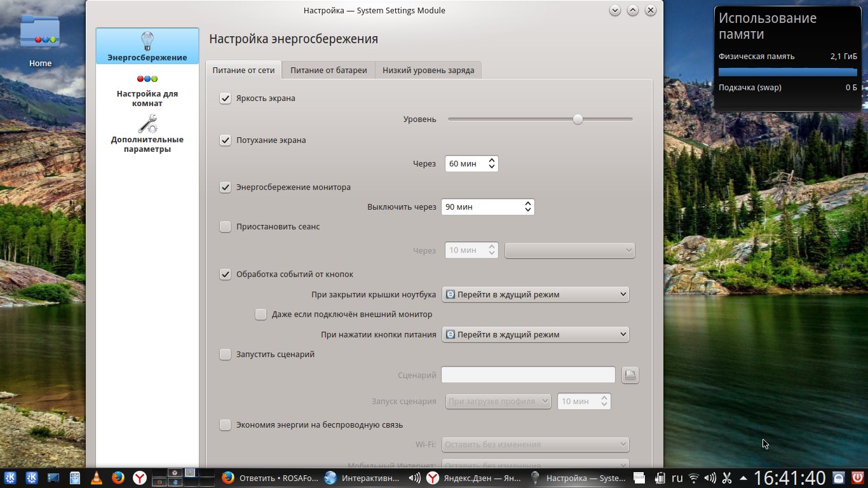
Task: Open the При закрытии крышки ноутбука dropdown
Action: 536,294
